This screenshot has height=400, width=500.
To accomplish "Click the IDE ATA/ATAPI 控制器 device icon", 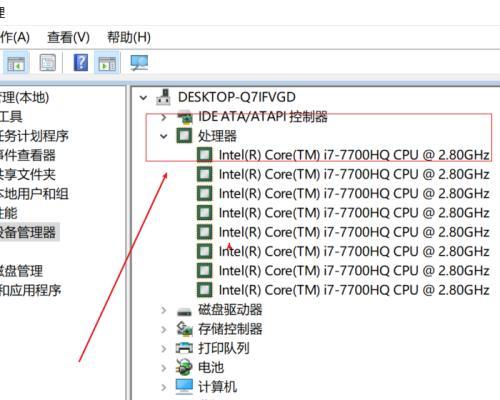I will click(184, 117).
